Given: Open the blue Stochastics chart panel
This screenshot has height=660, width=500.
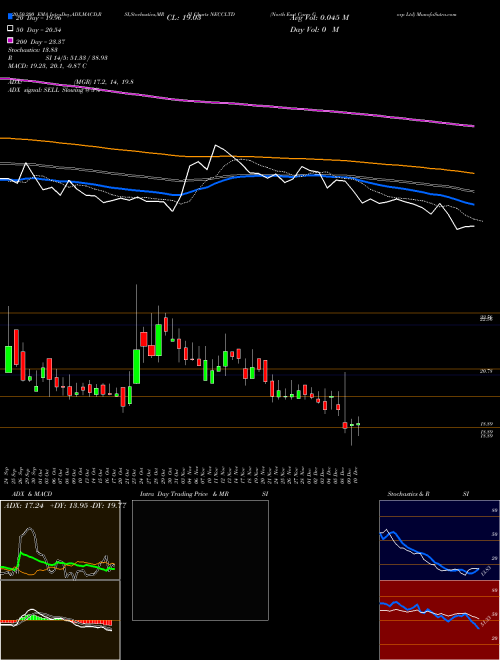Looking at the screenshot, I should pyautogui.click(x=439, y=540).
